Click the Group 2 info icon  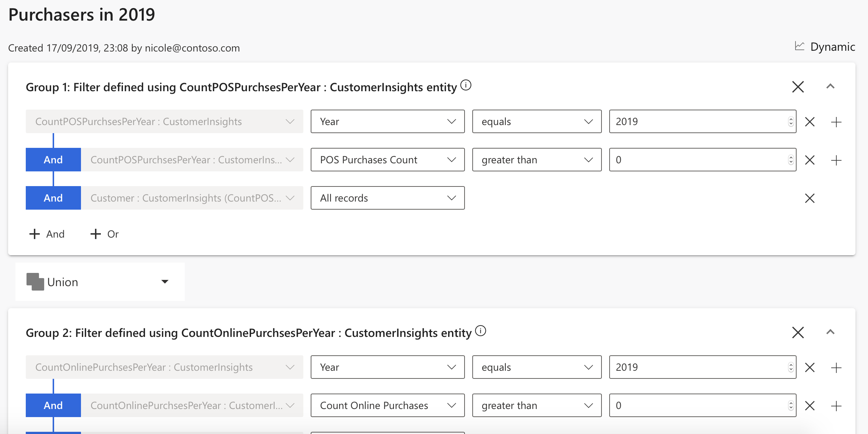point(480,331)
